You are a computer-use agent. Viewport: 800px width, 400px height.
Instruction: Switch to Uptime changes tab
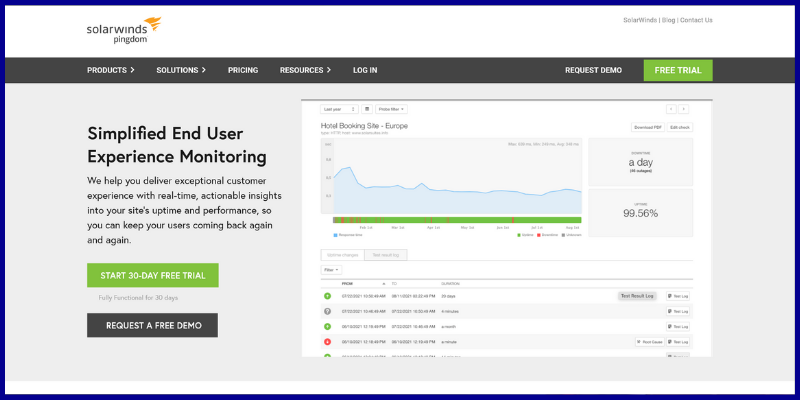[x=342, y=255]
